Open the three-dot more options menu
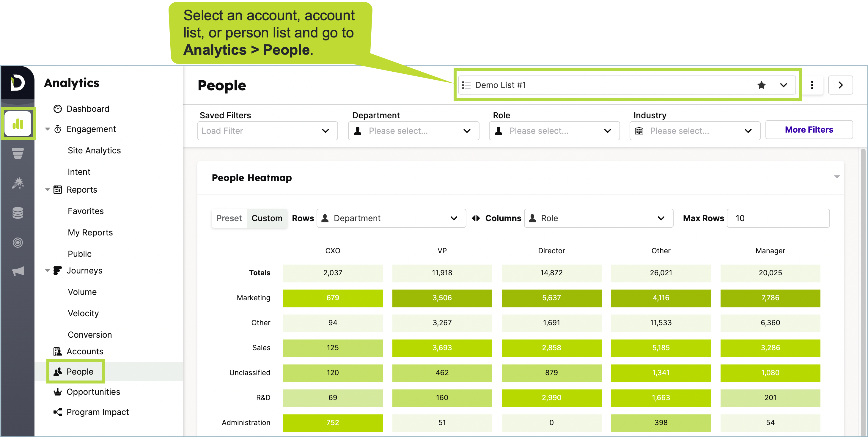868x437 pixels. point(812,85)
